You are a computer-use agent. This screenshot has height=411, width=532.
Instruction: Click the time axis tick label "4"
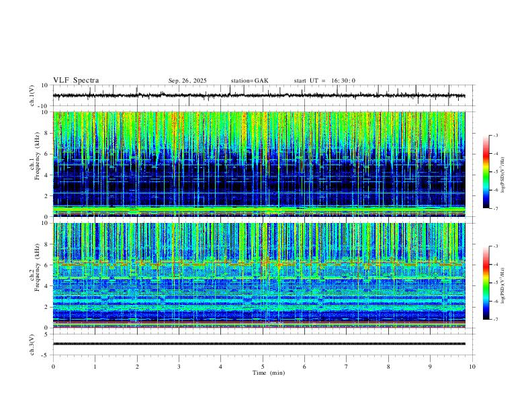coord(220,367)
